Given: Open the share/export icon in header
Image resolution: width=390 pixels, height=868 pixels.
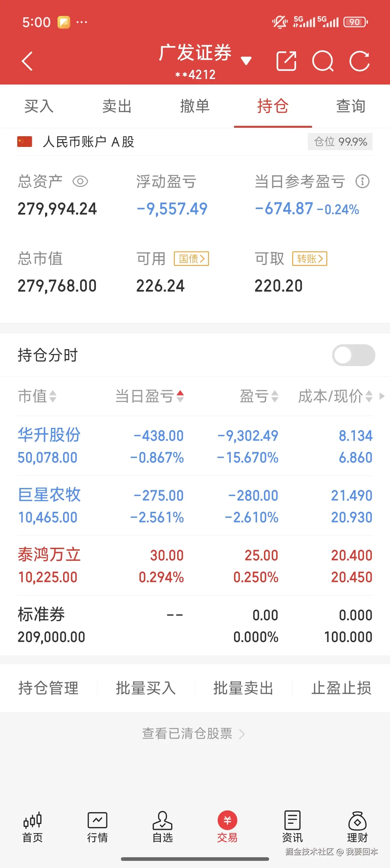Looking at the screenshot, I should coord(286,61).
